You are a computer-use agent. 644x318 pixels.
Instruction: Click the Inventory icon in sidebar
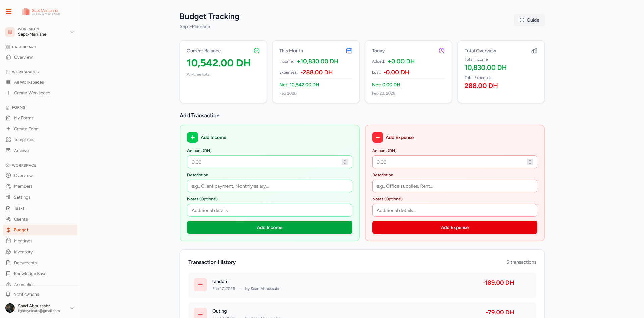click(x=8, y=252)
